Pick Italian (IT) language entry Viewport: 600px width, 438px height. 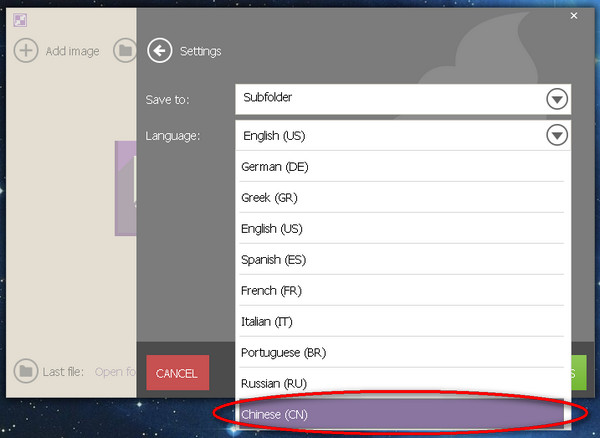[402, 321]
